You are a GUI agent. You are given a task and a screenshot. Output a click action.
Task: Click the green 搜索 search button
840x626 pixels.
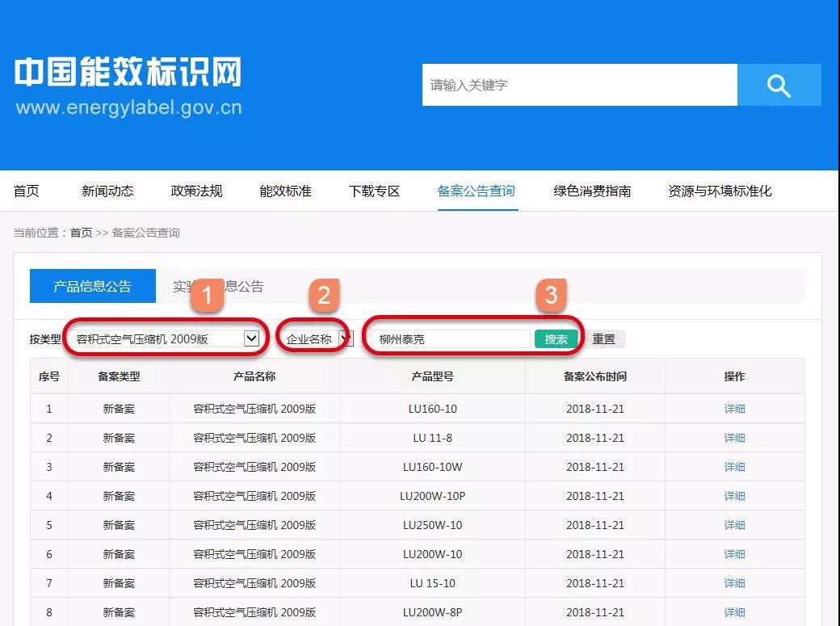pyautogui.click(x=556, y=338)
